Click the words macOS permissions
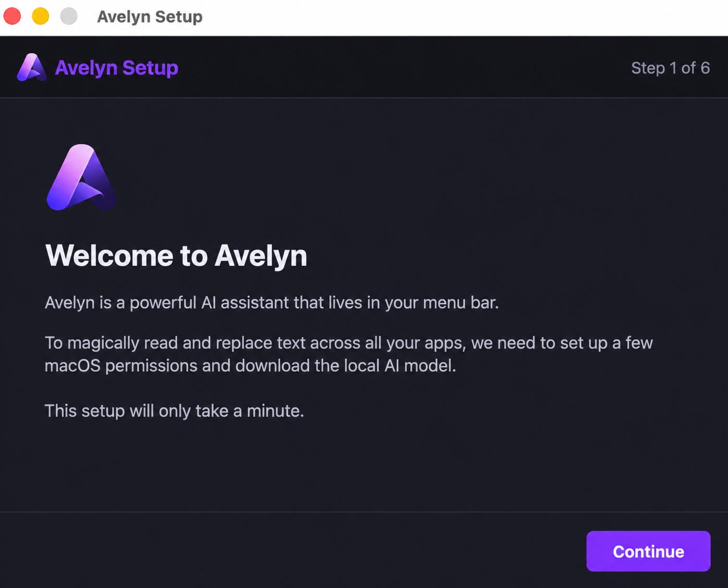The height and width of the screenshot is (588, 728). click(121, 366)
